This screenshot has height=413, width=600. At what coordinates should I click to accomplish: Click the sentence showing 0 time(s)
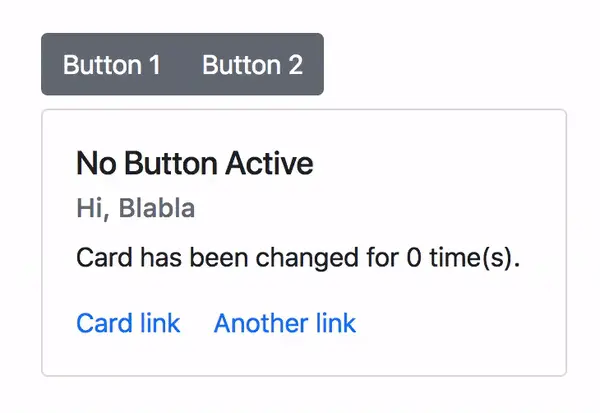coord(298,259)
